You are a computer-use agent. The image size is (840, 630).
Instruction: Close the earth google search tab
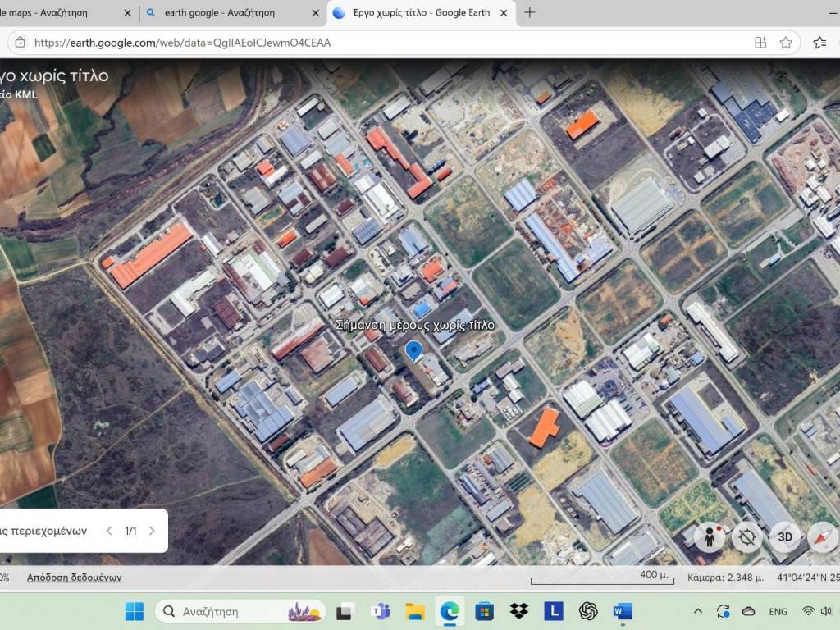[316, 13]
